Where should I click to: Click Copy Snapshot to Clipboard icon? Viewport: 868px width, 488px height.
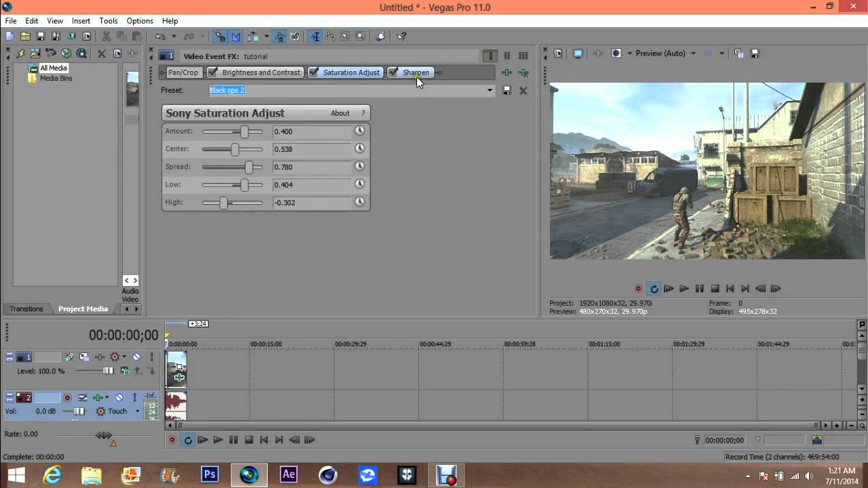coord(738,54)
